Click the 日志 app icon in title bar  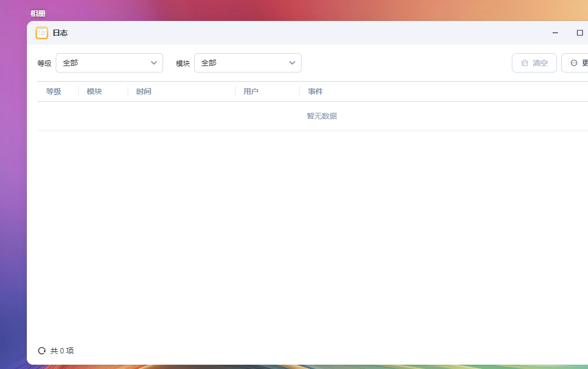[x=42, y=32]
